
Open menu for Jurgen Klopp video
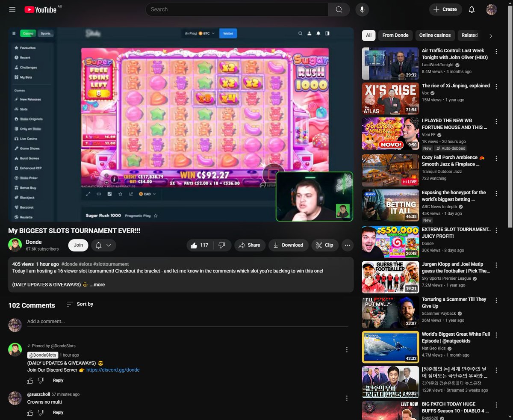(496, 265)
